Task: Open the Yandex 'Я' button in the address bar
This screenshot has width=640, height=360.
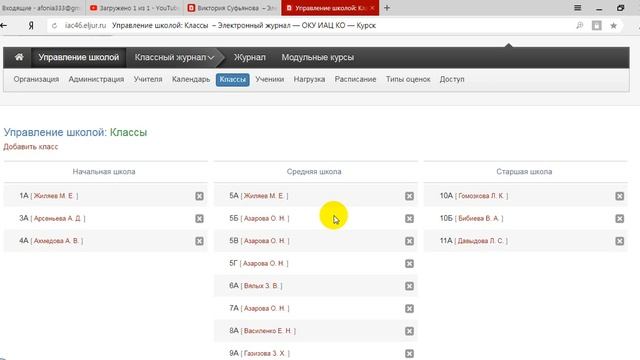Action: point(31,26)
